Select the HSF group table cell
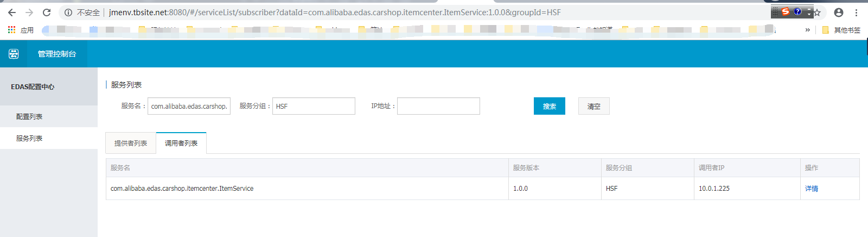This screenshot has height=237, width=868. pos(648,189)
